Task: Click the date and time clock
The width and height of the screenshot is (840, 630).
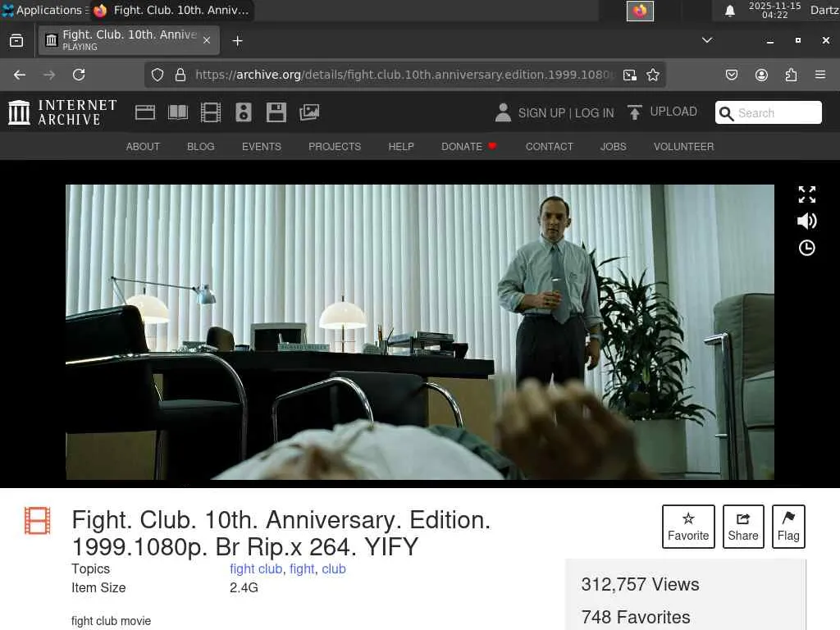Action: (x=774, y=10)
